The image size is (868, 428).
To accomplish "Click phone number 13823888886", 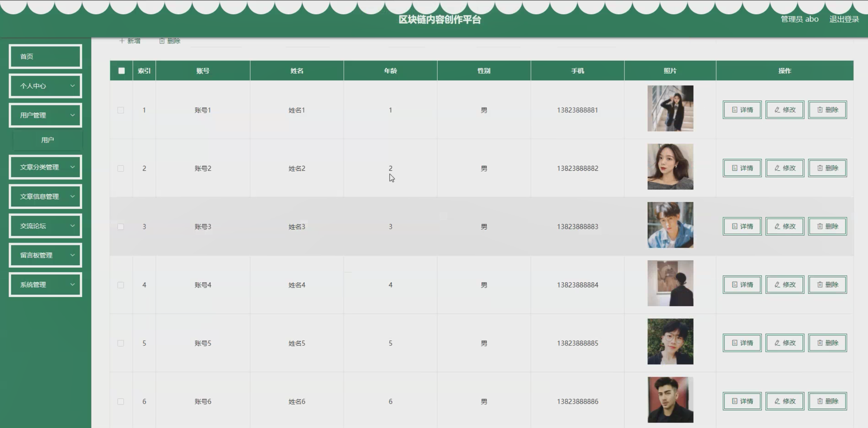I will (578, 401).
